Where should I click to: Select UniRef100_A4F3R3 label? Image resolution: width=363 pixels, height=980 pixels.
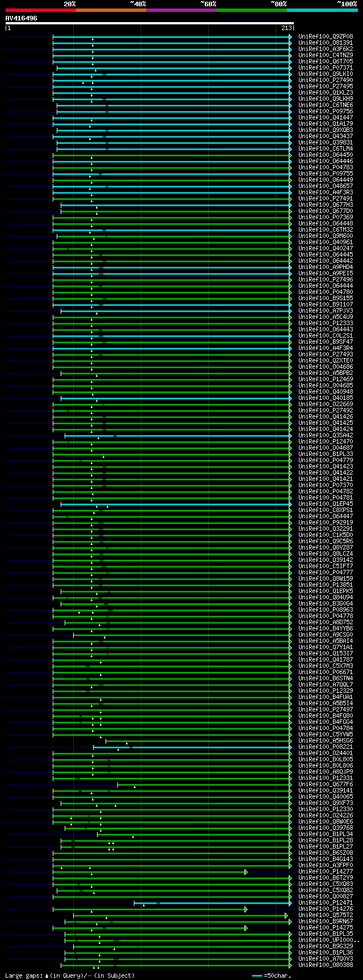[x=326, y=193]
